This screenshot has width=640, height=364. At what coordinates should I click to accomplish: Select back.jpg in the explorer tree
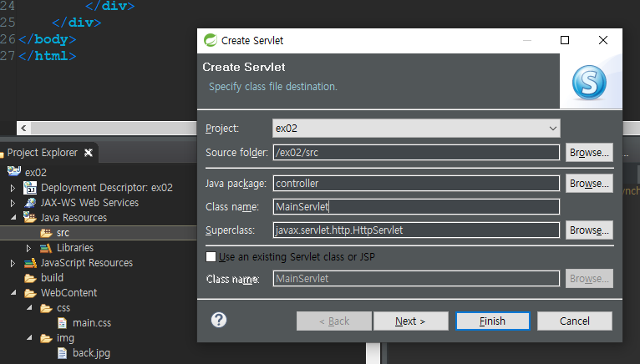point(91,353)
